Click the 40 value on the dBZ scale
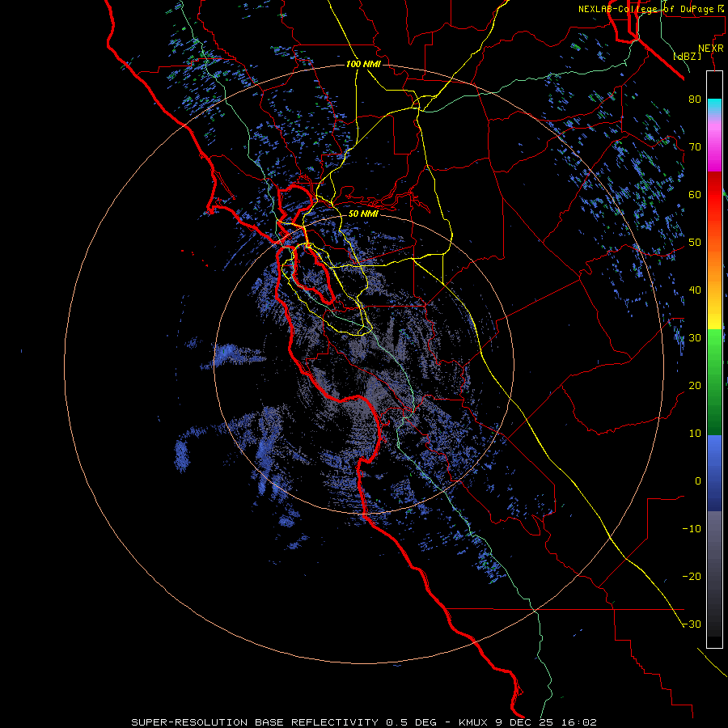 click(x=695, y=290)
